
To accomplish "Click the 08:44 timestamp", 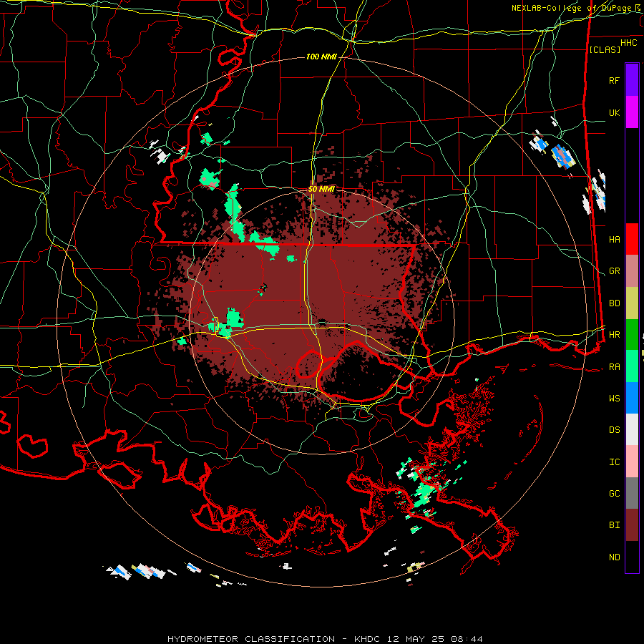I will [x=466, y=639].
